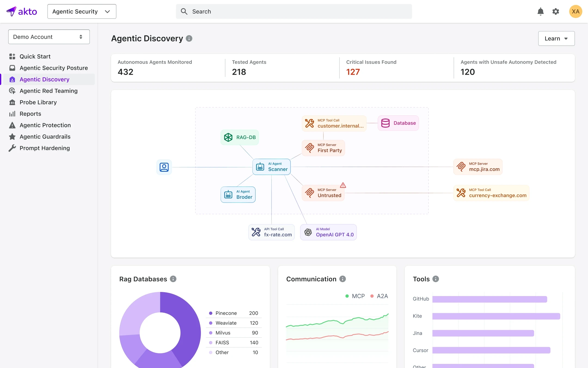Viewport: 588px width, 368px height.
Task: Click the info icon next to Tools
Action: pyautogui.click(x=436, y=279)
